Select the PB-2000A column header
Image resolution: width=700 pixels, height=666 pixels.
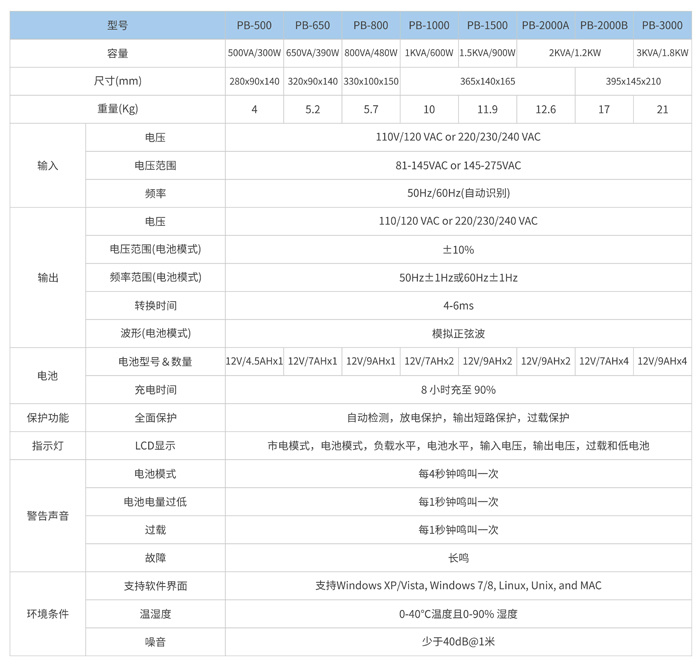click(x=546, y=25)
